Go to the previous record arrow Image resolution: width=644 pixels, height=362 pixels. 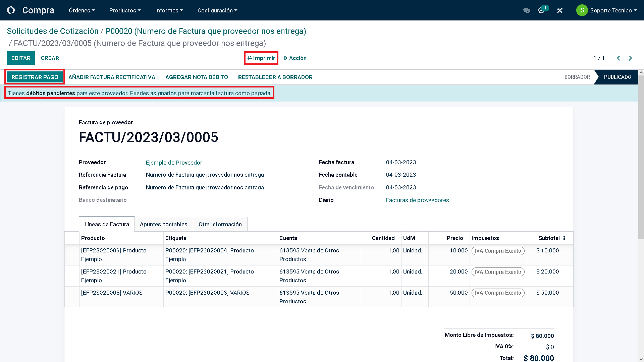click(618, 58)
